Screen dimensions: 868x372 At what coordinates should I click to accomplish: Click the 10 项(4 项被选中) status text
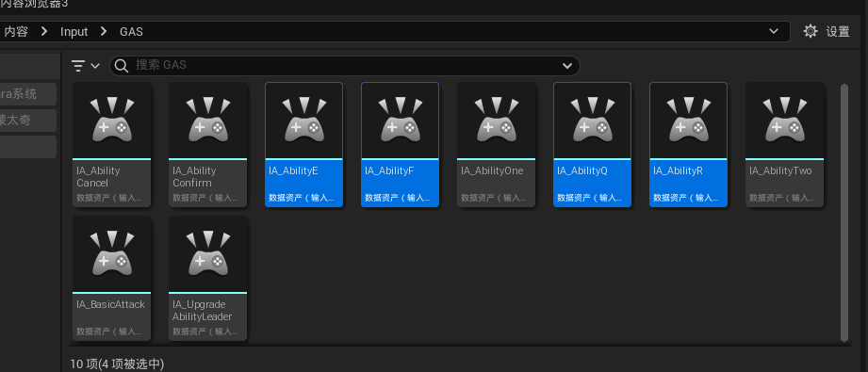pos(117,364)
